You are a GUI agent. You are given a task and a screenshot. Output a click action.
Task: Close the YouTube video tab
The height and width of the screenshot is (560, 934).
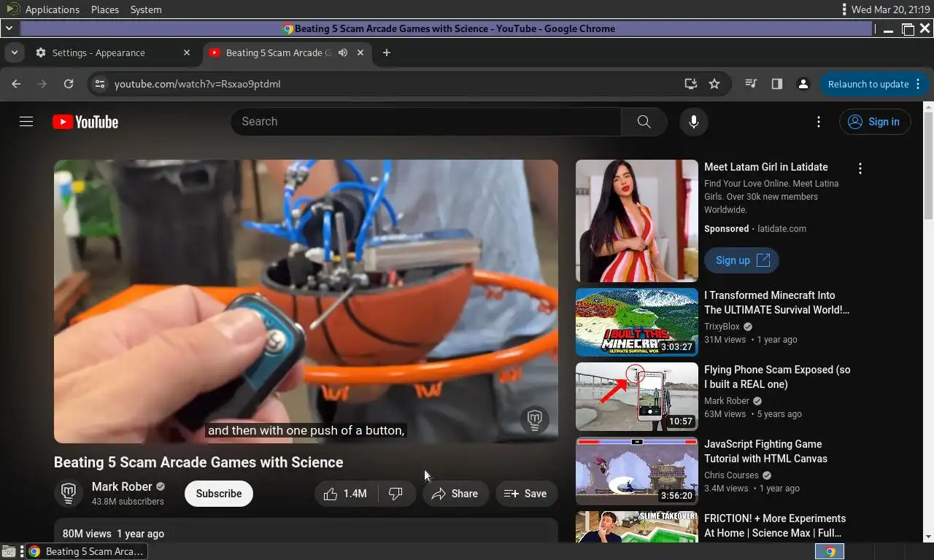point(360,52)
